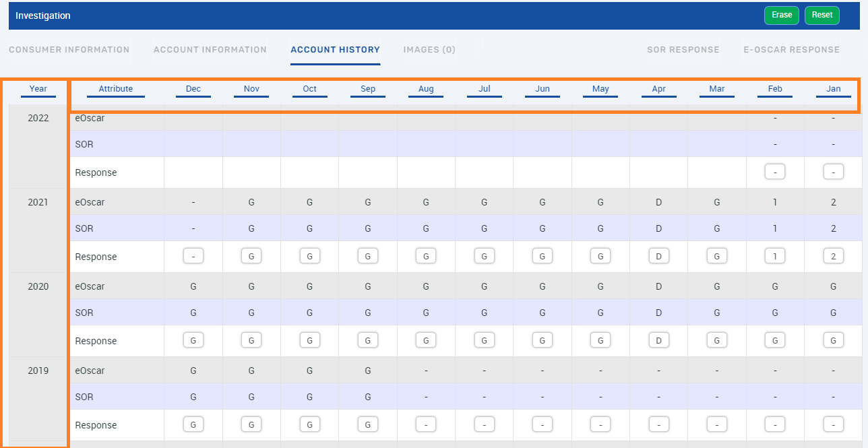Edit 2022 Response field for January
The width and height of the screenshot is (868, 448).
click(x=834, y=172)
